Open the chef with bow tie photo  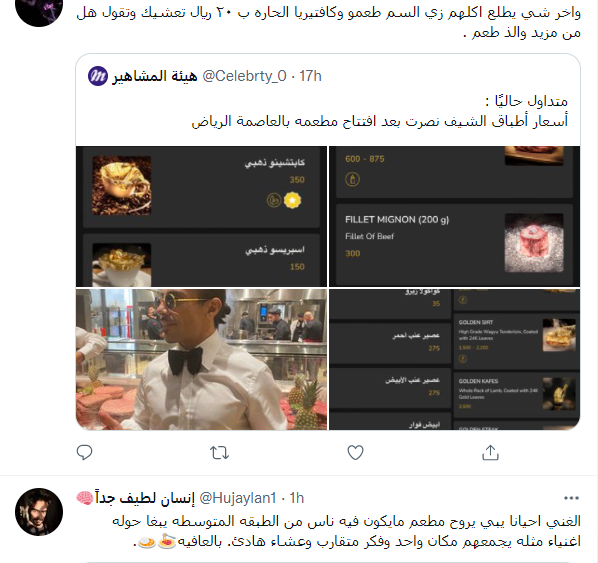click(x=201, y=359)
